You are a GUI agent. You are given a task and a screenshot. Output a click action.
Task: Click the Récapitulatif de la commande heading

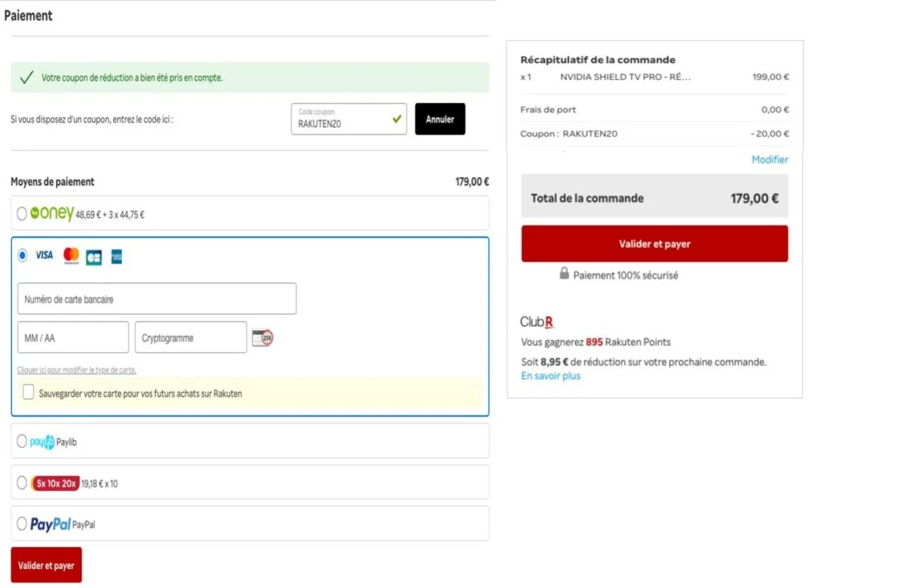click(x=598, y=60)
